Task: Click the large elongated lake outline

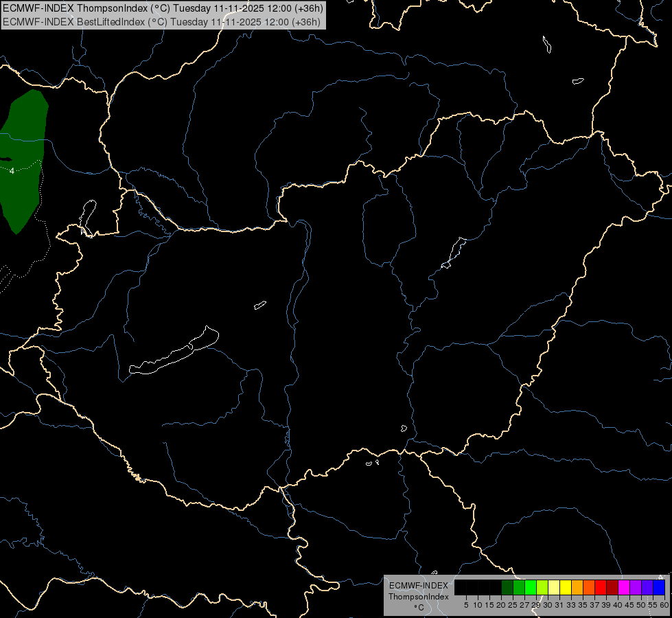Action: pos(174,350)
